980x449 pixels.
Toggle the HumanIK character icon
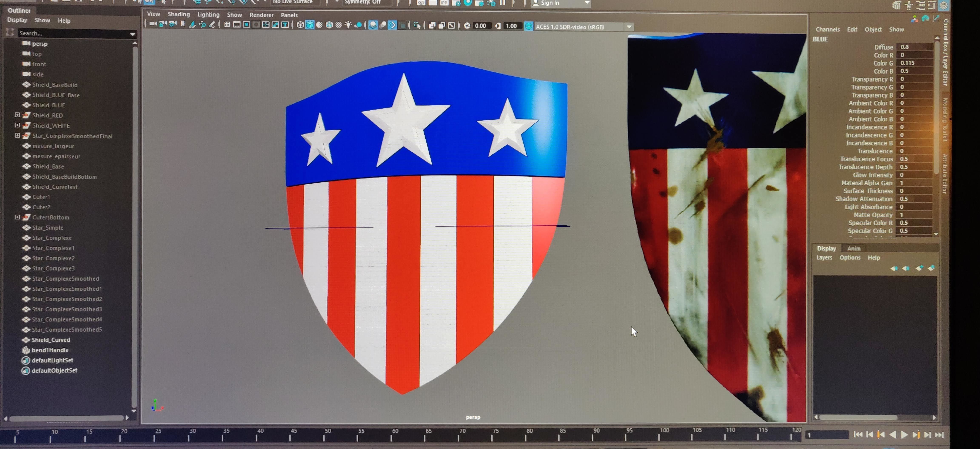click(909, 5)
